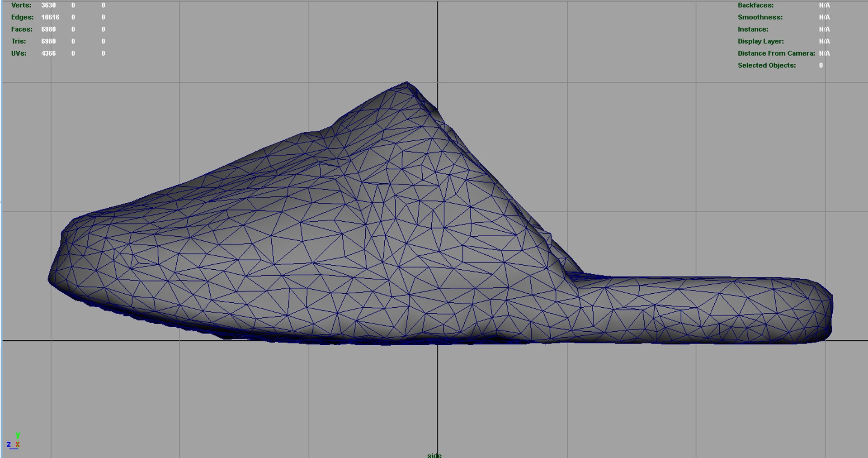868x458 pixels.
Task: Click the 'Instance:' label
Action: (753, 29)
